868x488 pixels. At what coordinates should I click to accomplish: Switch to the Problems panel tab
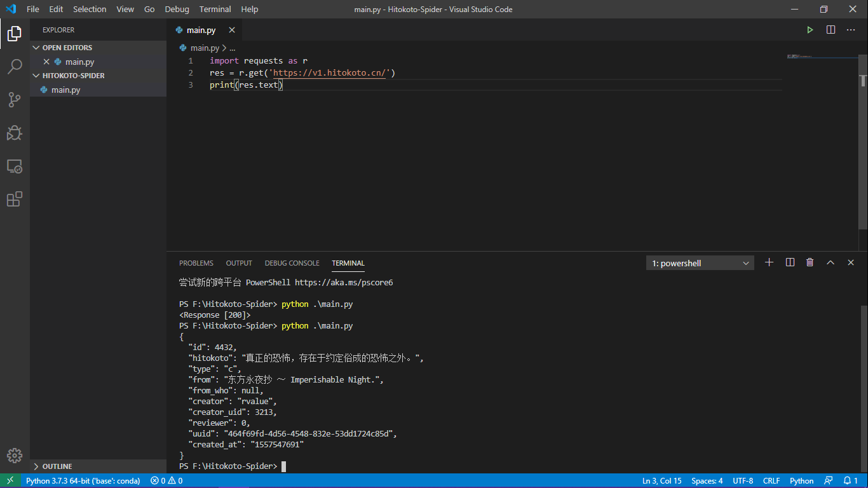[x=196, y=263]
